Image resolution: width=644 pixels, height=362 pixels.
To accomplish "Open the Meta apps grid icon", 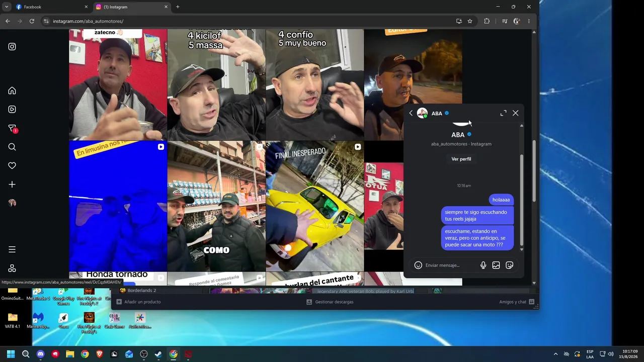I will click(x=12, y=268).
